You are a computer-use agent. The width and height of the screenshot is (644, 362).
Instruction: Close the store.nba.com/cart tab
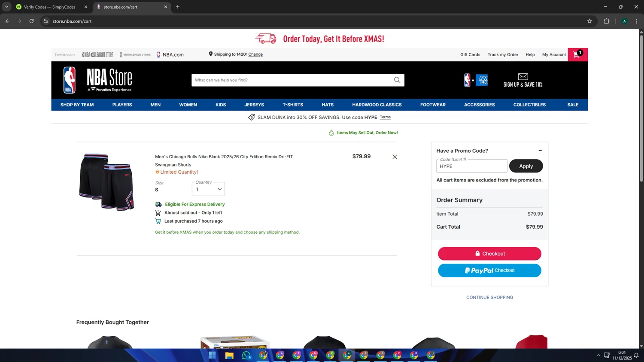(x=166, y=7)
